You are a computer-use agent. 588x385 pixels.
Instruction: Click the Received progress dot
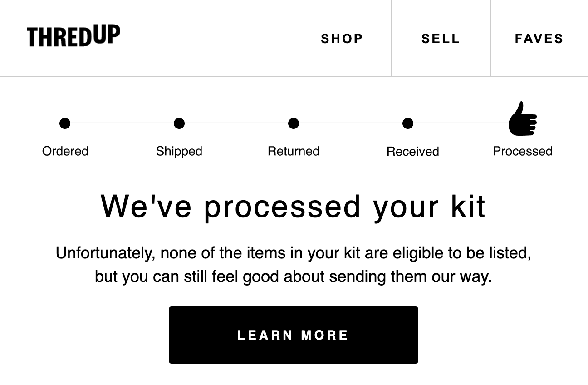click(408, 123)
